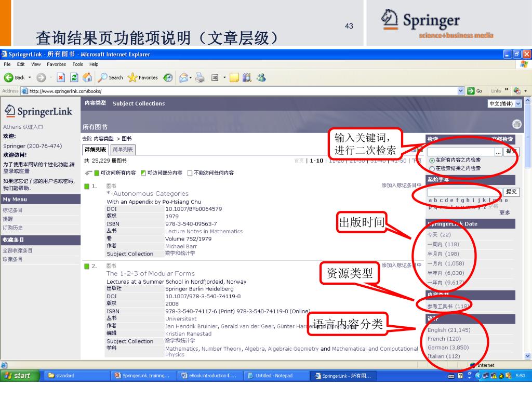Open the Research books icon

[x=247, y=78]
